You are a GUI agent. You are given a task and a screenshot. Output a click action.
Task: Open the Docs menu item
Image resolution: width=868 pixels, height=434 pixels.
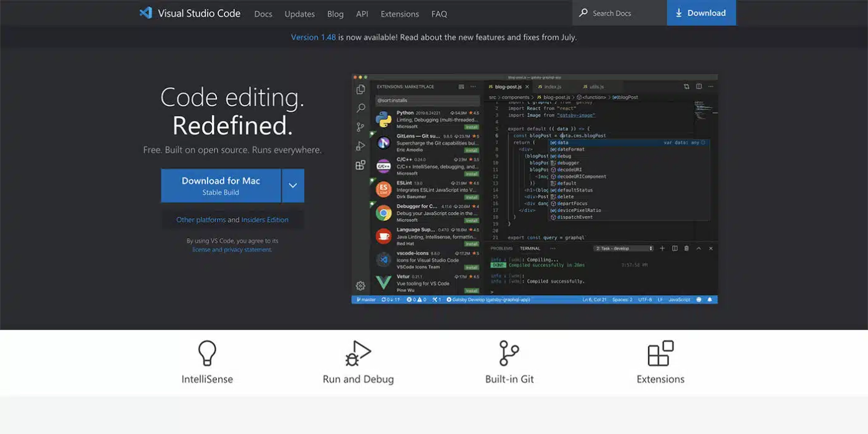(x=263, y=14)
